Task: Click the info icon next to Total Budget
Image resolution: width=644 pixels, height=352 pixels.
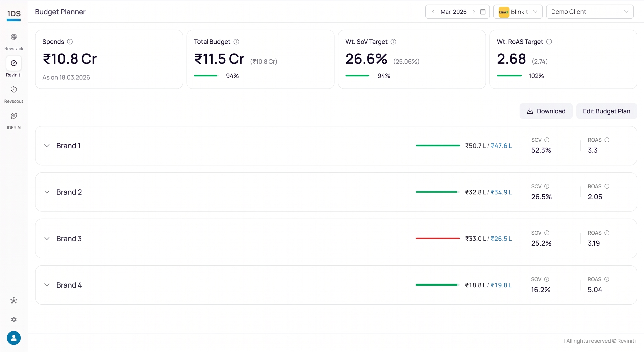Action: pos(236,42)
